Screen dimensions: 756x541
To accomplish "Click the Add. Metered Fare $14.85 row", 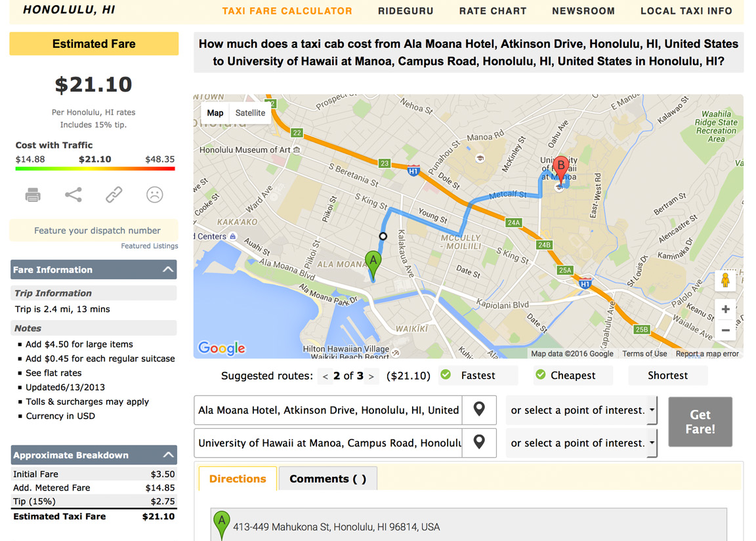I will pos(94,487).
